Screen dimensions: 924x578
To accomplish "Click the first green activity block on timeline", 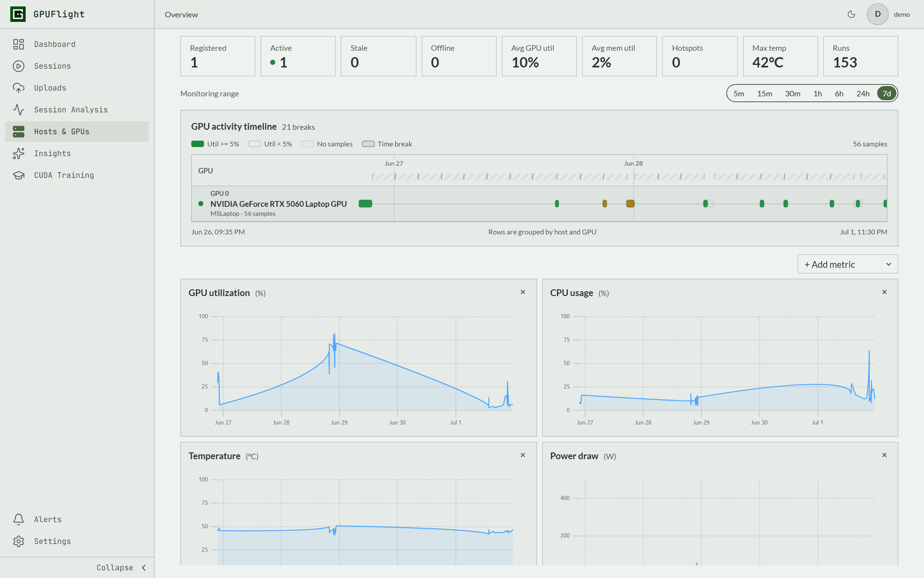I will pyautogui.click(x=365, y=203).
